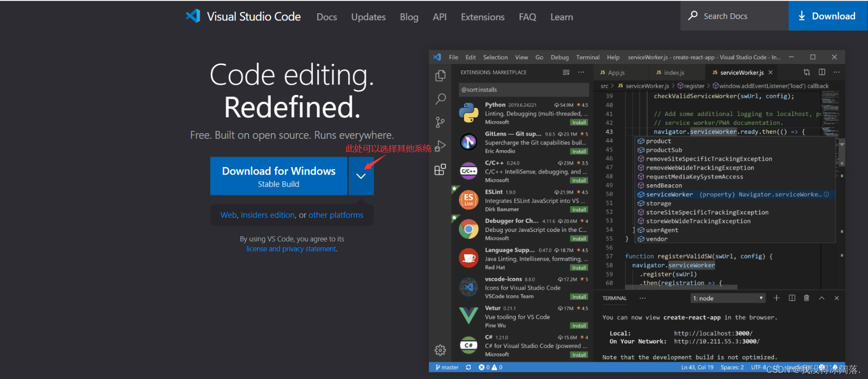Open Run and Debug icon in activity bar
The height and width of the screenshot is (379, 868).
pyautogui.click(x=440, y=146)
